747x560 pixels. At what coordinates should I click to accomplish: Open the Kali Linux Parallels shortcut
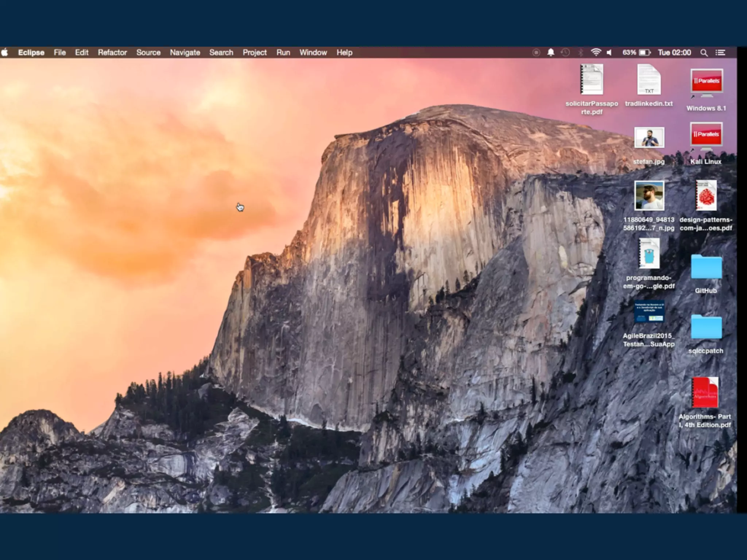tap(707, 136)
